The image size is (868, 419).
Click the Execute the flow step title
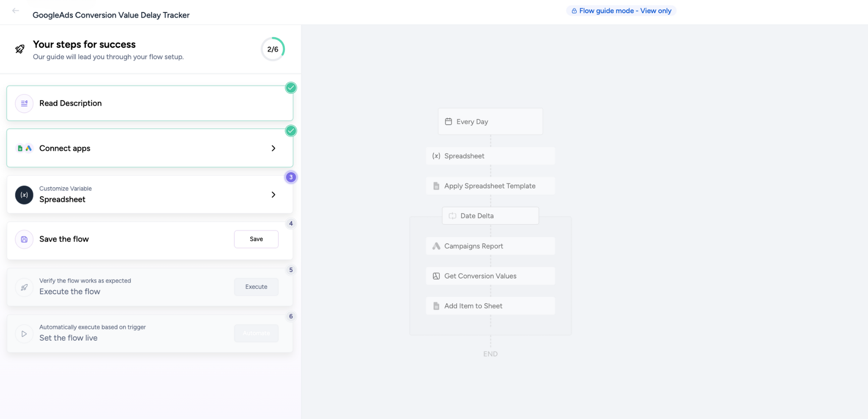[70, 292]
